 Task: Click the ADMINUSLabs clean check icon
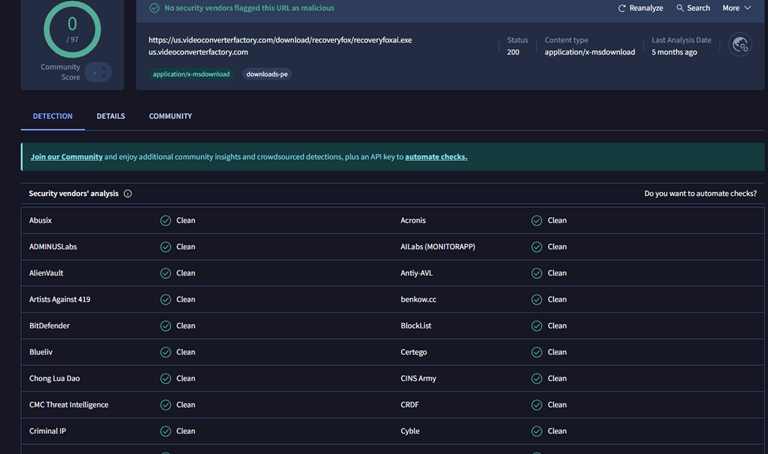(166, 247)
